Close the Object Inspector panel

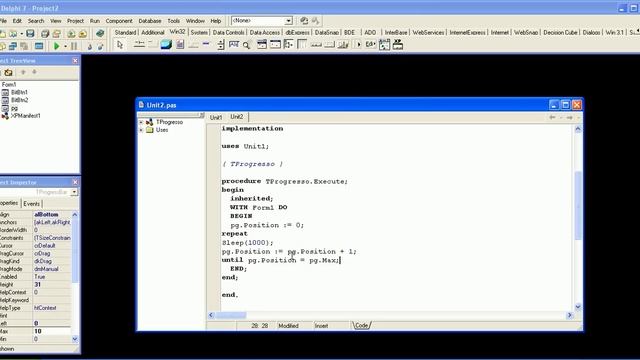[x=75, y=182]
